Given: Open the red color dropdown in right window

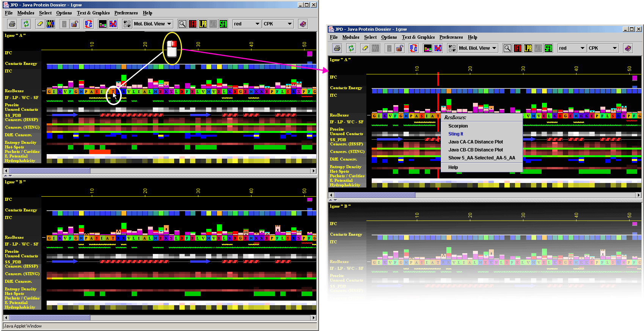Looking at the screenshot, I should click(x=572, y=48).
